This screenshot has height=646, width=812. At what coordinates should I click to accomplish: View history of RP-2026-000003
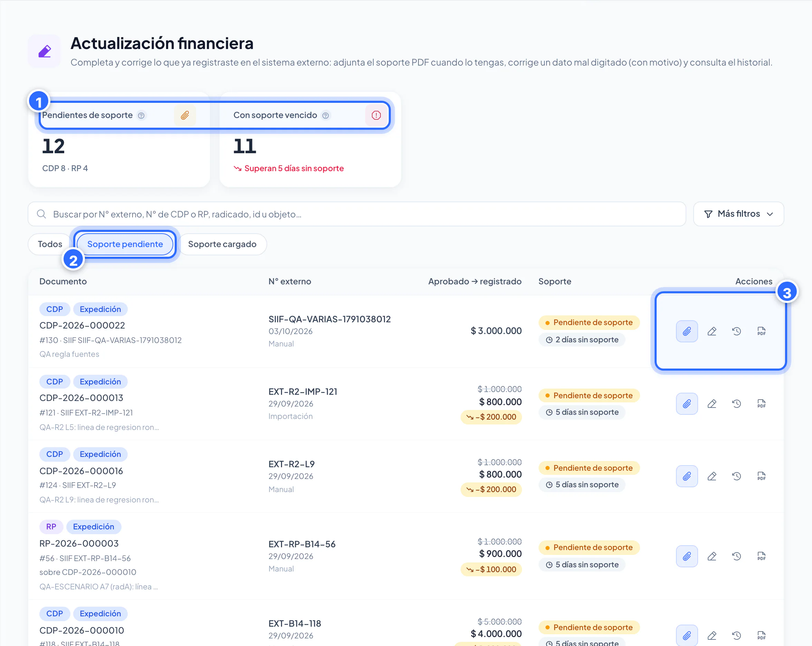point(736,556)
